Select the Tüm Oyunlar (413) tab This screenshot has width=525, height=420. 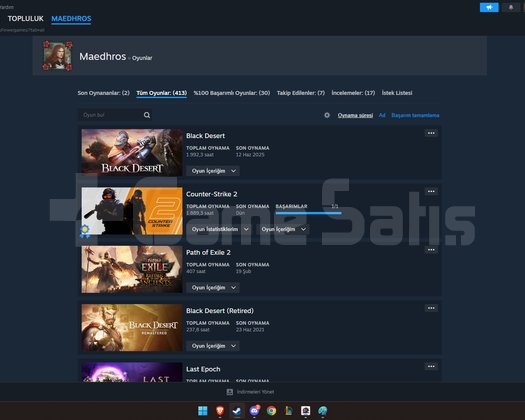point(161,93)
